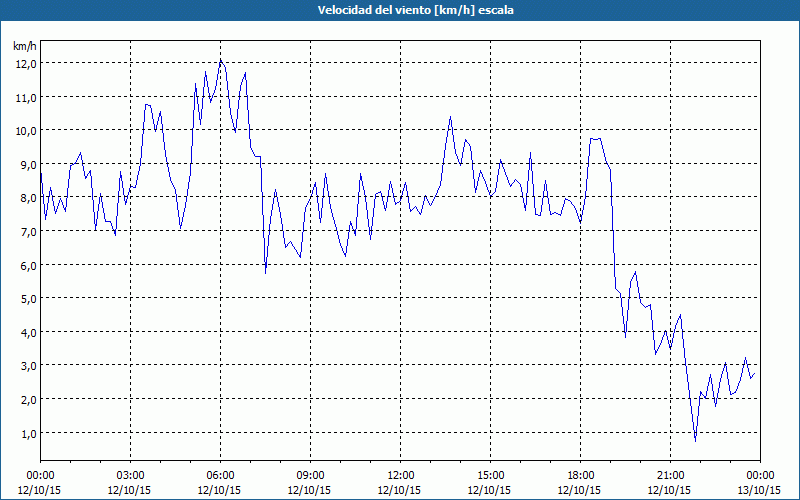Click the 8,0 y-axis value
The height and width of the screenshot is (500, 800).
pos(28,198)
